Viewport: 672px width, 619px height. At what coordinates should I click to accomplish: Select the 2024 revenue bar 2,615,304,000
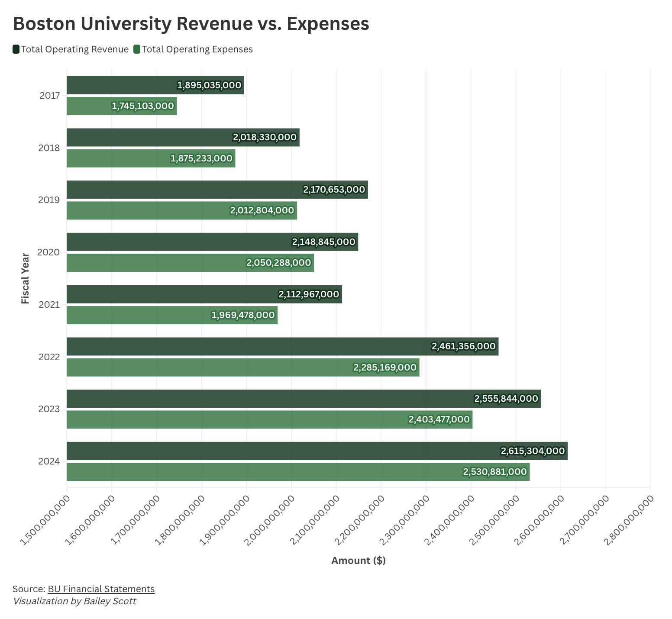[x=317, y=451]
